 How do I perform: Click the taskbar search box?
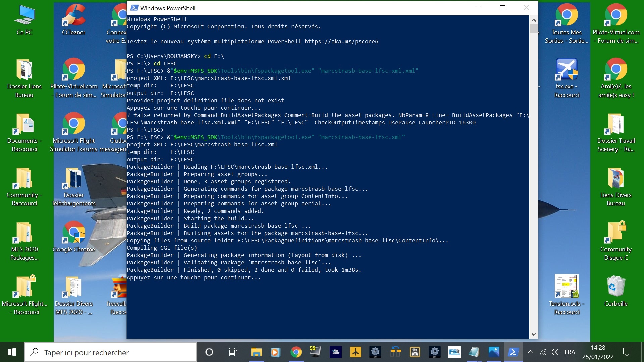point(111,352)
